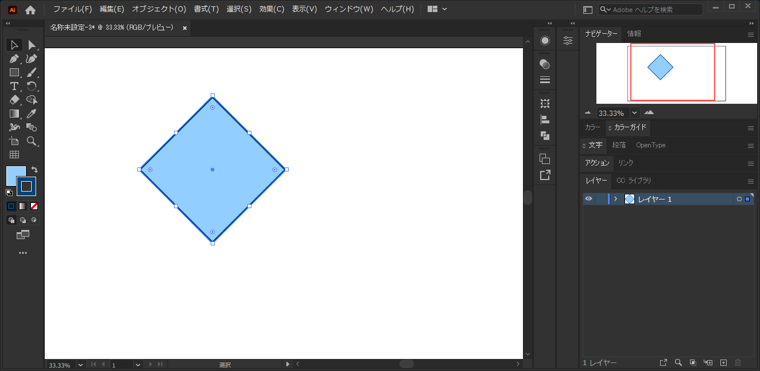Select the Curvature tool

click(32, 59)
